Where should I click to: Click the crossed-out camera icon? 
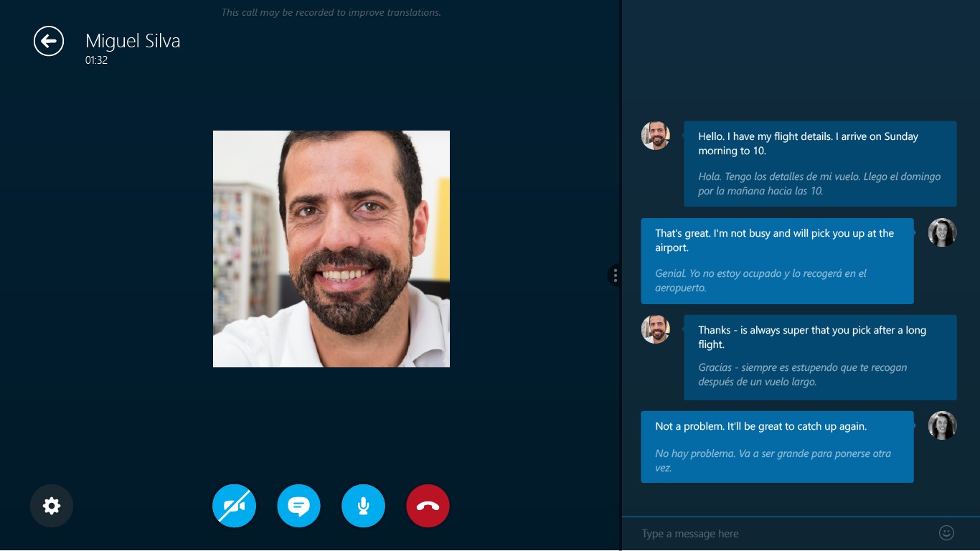pos(234,506)
